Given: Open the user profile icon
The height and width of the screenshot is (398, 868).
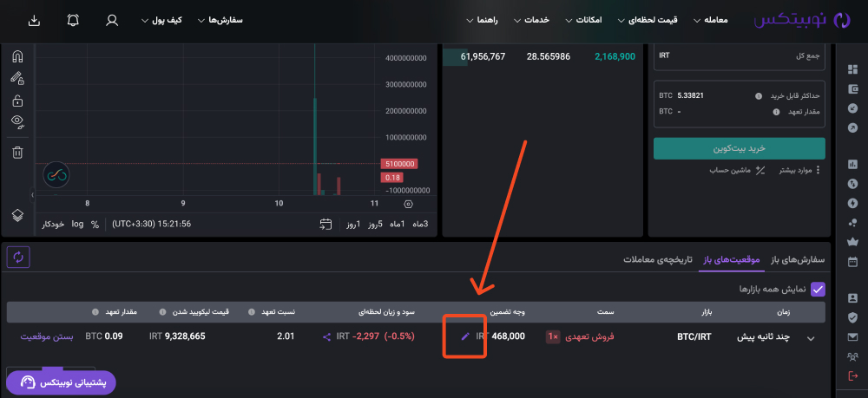Looking at the screenshot, I should (112, 21).
